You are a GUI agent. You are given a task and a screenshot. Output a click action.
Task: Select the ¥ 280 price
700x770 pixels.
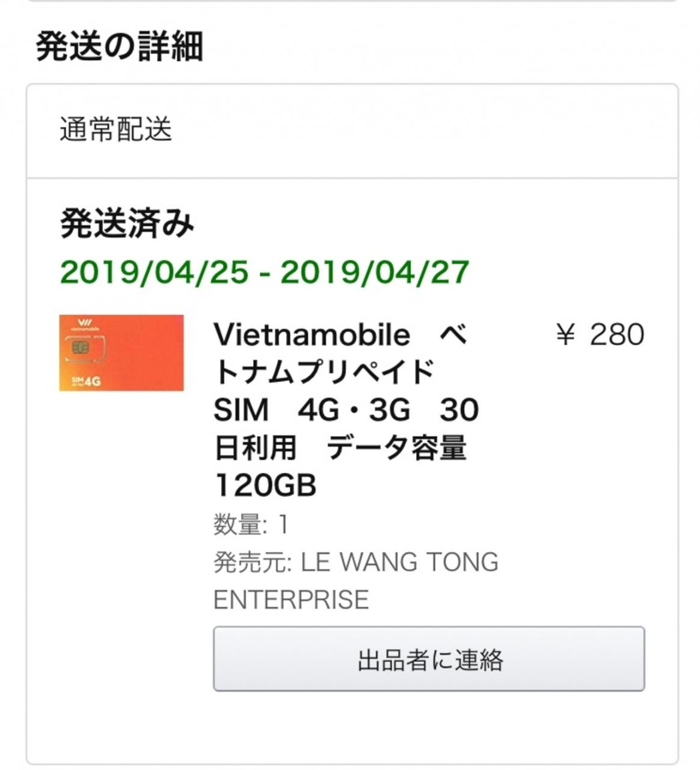point(600,334)
